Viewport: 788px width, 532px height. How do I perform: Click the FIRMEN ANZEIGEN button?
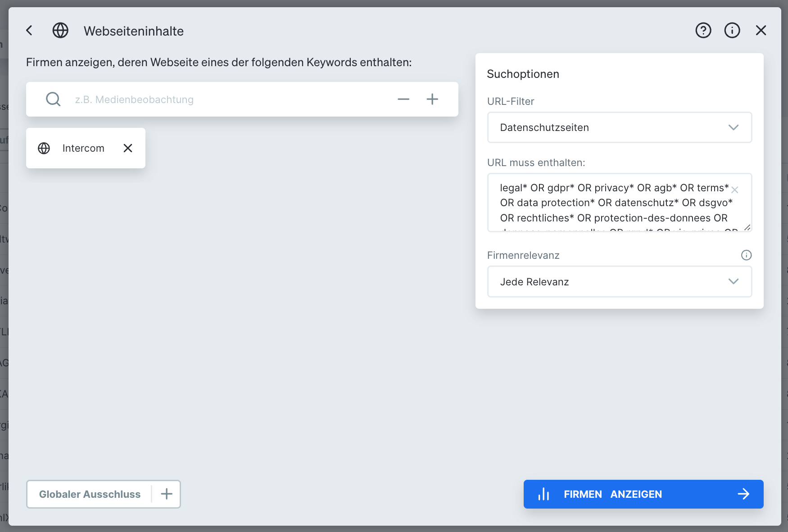(x=643, y=494)
